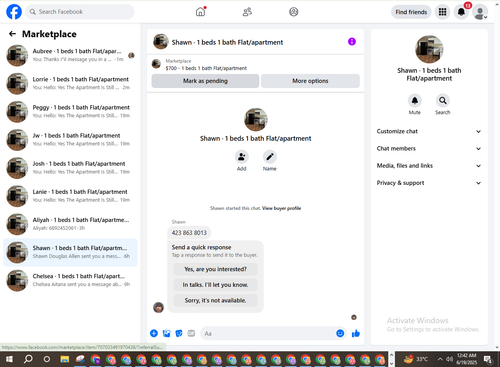Send quick reply Sorry, it's not available.

(215, 300)
